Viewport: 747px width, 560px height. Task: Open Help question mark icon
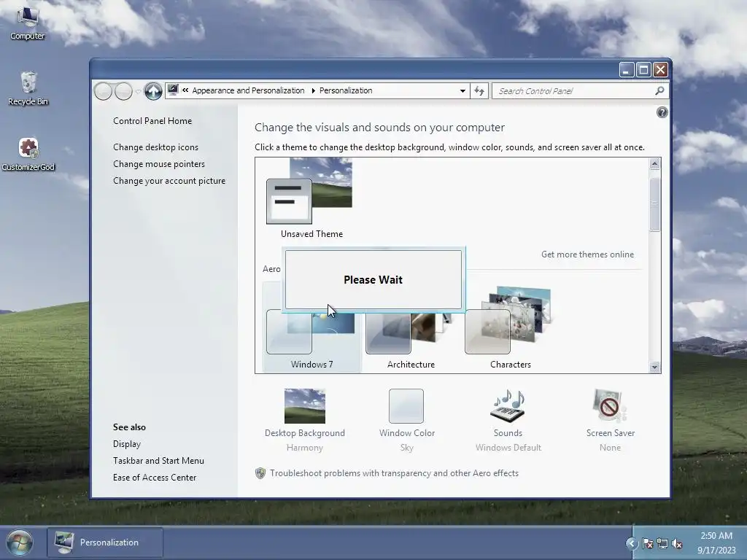tap(662, 112)
